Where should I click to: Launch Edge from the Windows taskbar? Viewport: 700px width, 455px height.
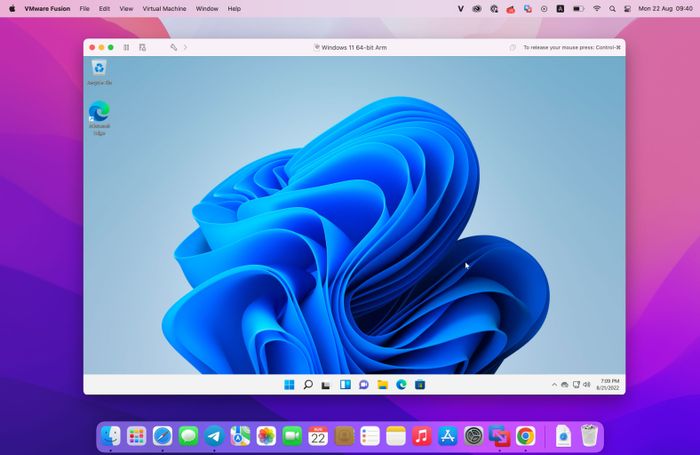click(x=401, y=384)
